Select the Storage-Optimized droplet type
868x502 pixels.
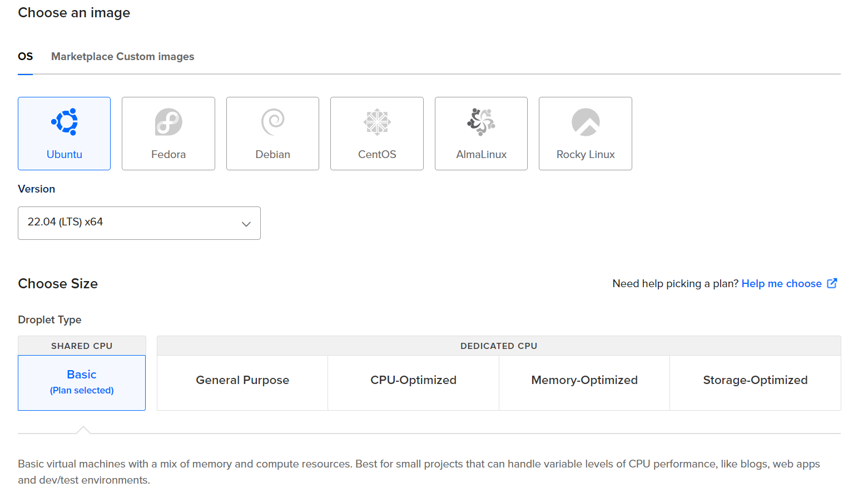755,380
